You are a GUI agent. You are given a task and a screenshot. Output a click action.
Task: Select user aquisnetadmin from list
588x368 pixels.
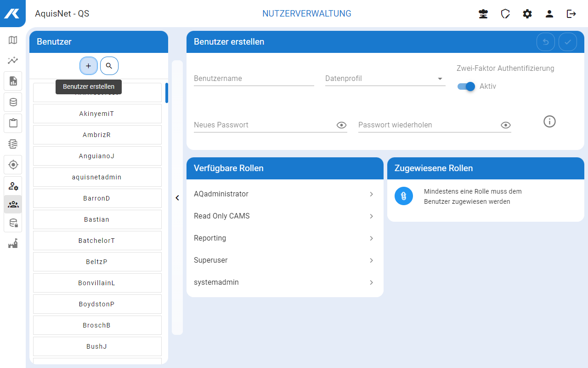(x=97, y=177)
